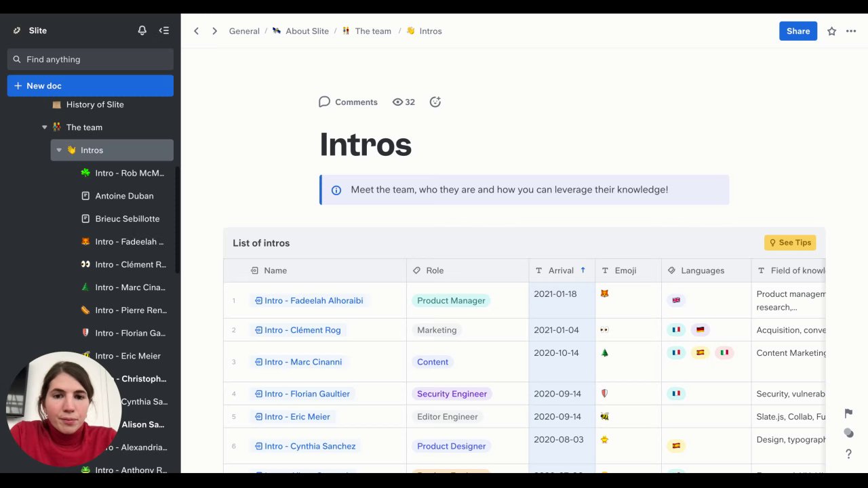Collapse the Intros tree item
Viewport: 868px width, 488px height.
[59, 150]
